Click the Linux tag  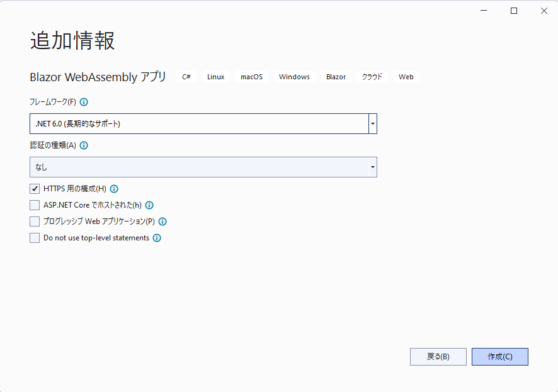[215, 77]
